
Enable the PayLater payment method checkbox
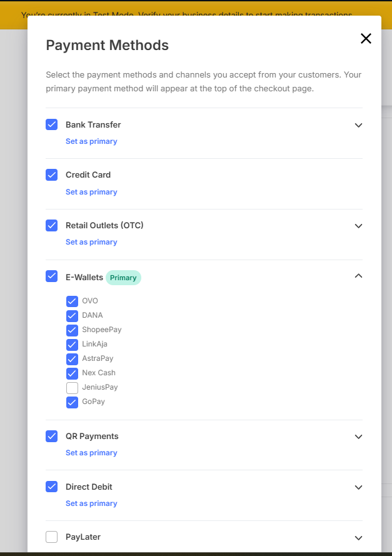[52, 537]
